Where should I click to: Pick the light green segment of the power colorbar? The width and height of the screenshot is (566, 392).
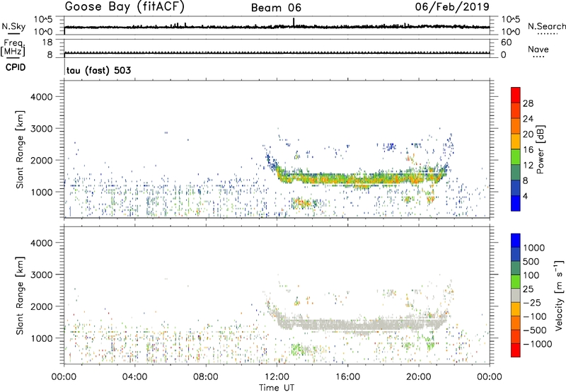(516, 156)
